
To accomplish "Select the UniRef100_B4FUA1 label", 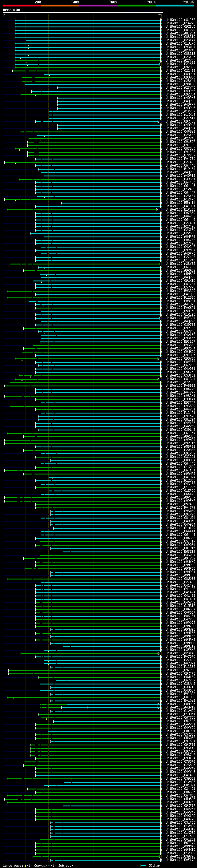I will pyautogui.click(x=180, y=206).
